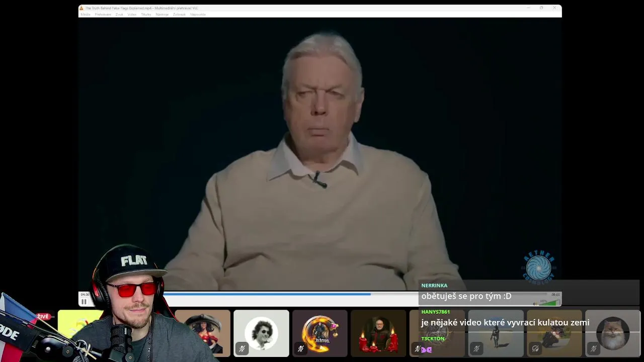Click the VLC cone icon in title bar
Viewport: 644px width, 362px height.
coord(82,8)
